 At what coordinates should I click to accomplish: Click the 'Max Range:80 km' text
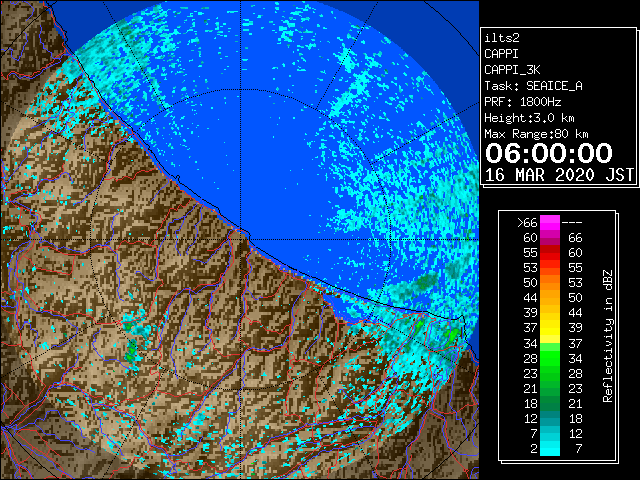536,134
